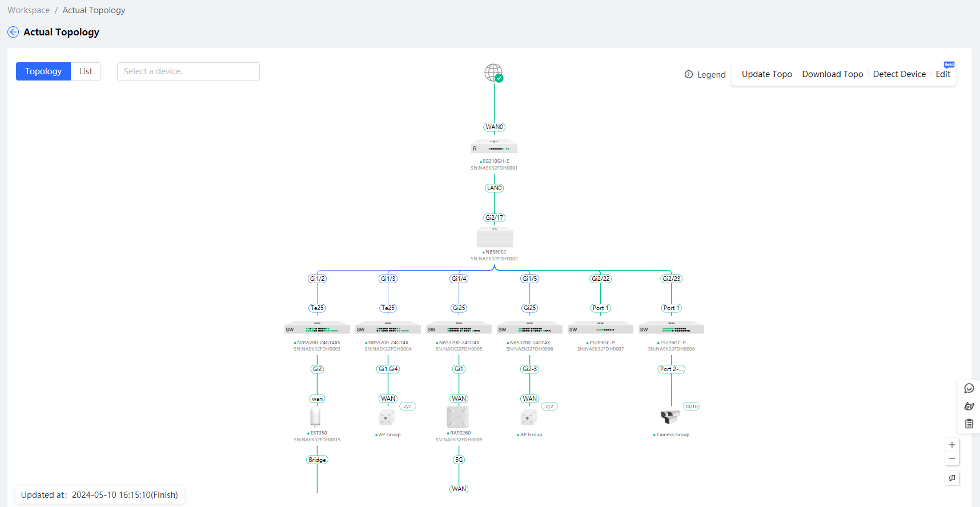Select the NBS6002 core switch icon
This screenshot has width=980, height=507.
click(495, 237)
